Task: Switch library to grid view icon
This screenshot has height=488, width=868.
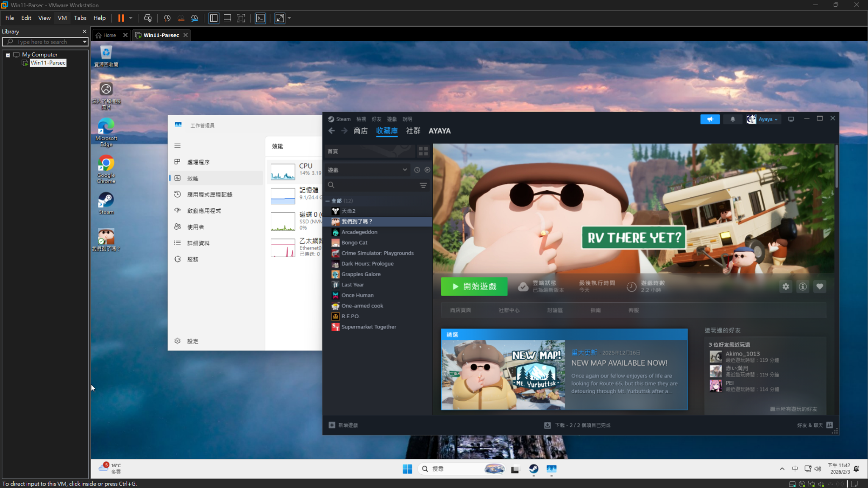Action: pos(423,151)
